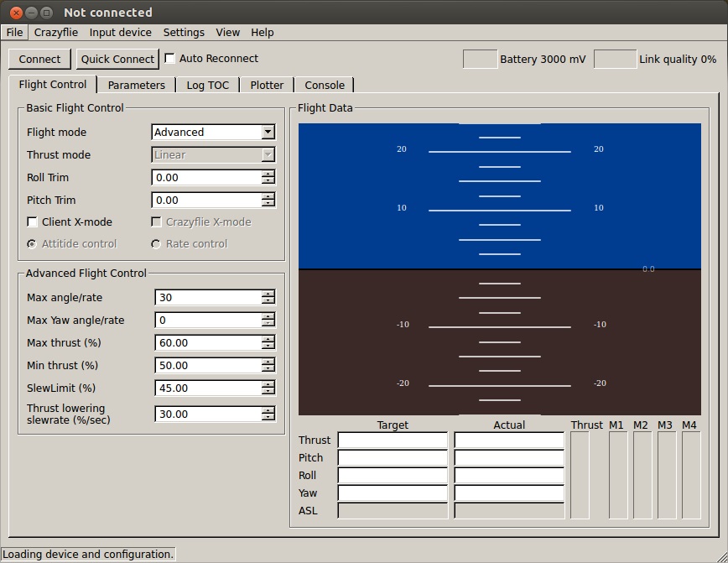
Task: Open the Crazyflie menu
Action: (55, 33)
